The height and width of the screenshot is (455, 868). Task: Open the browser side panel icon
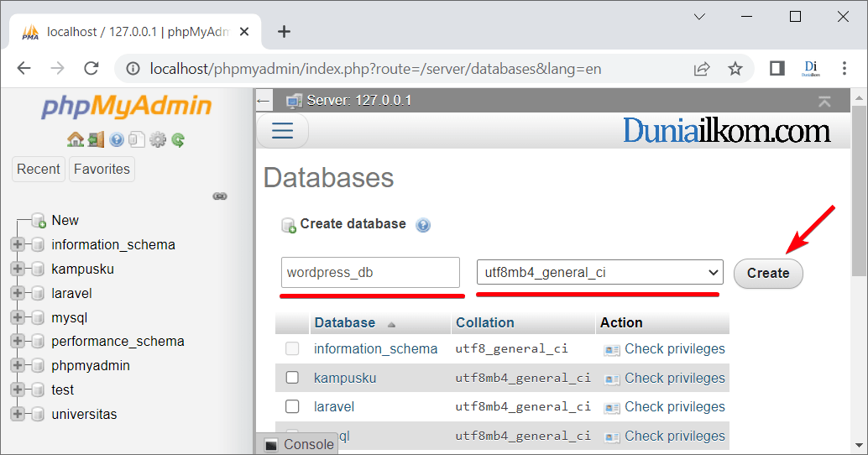(777, 69)
